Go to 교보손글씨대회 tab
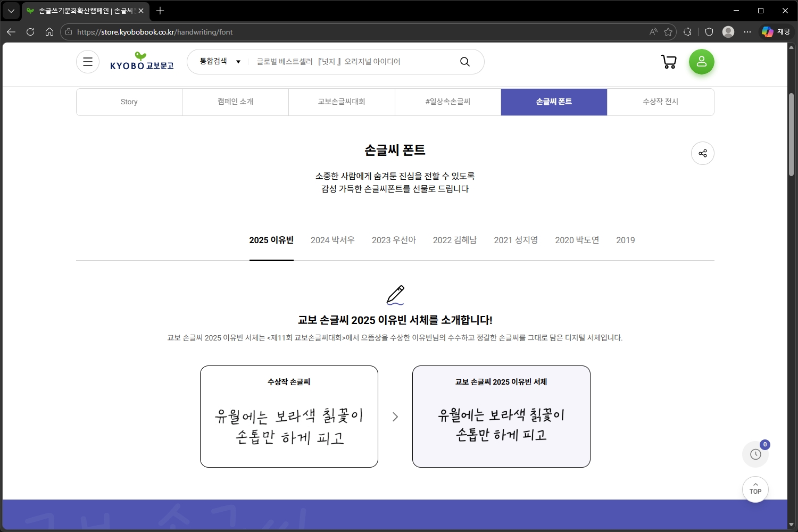The image size is (798, 532). pos(342,102)
